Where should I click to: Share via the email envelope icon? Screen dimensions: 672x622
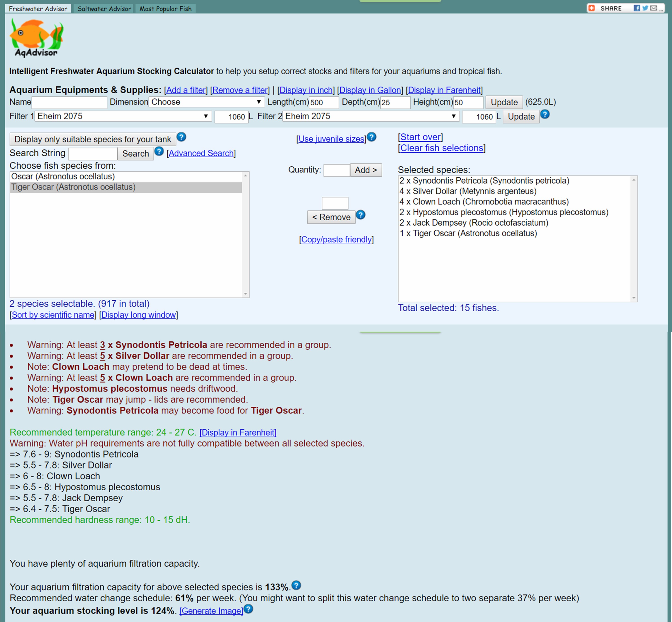653,8
